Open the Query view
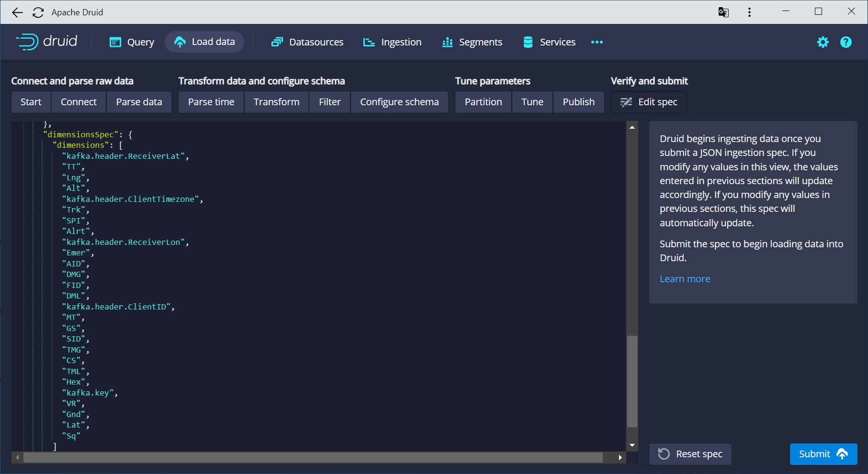Screen dimensions: 868x474 [x=132, y=42]
